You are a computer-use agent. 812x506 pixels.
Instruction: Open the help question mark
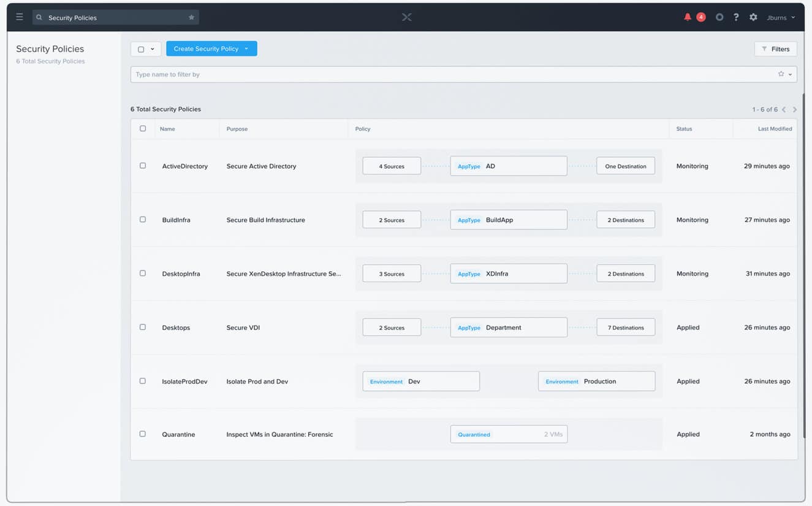[x=736, y=17]
